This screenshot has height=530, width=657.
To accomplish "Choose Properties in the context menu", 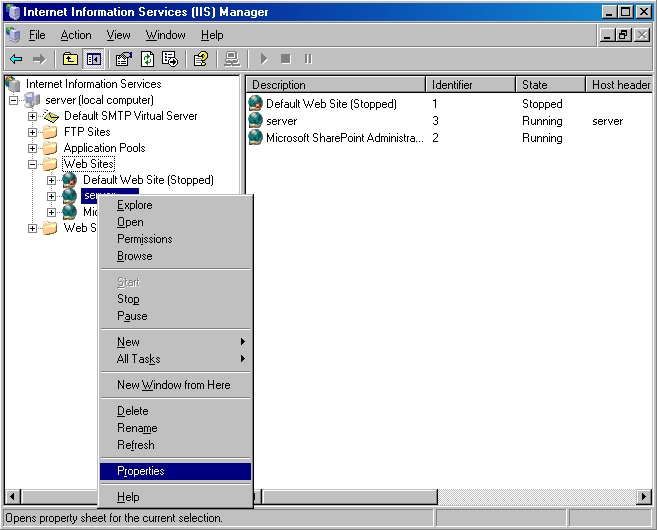I will point(175,471).
